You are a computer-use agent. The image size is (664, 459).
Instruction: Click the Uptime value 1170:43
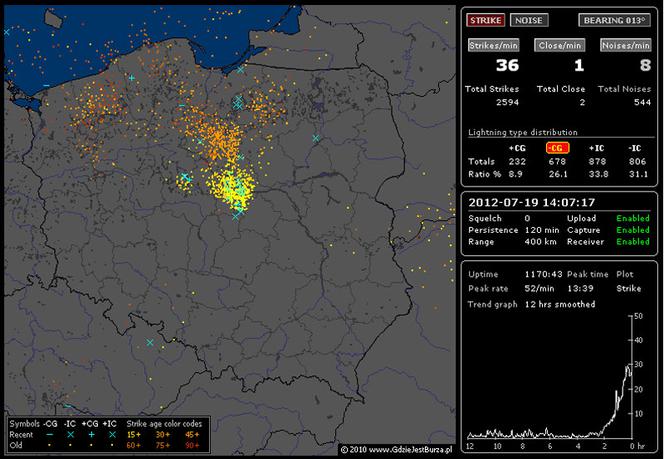[x=543, y=274]
